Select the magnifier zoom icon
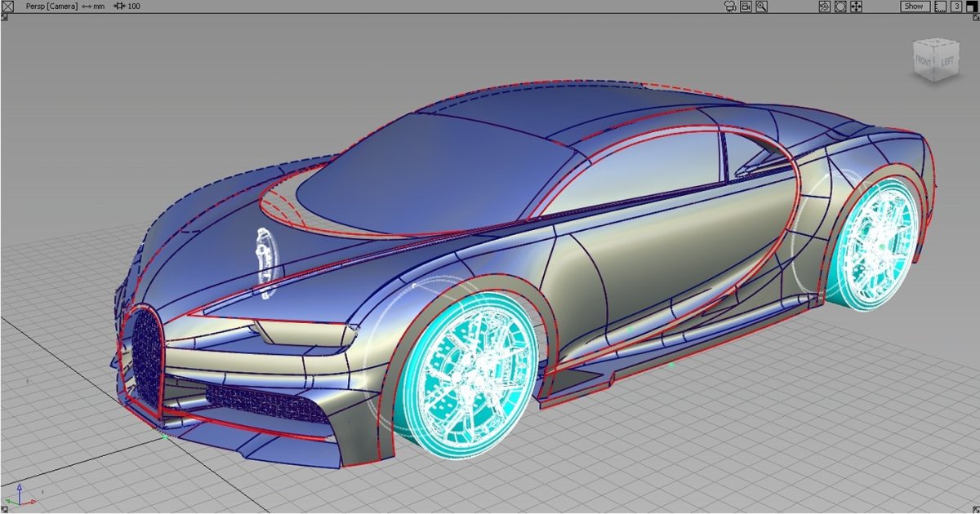980x514 pixels. pyautogui.click(x=761, y=6)
